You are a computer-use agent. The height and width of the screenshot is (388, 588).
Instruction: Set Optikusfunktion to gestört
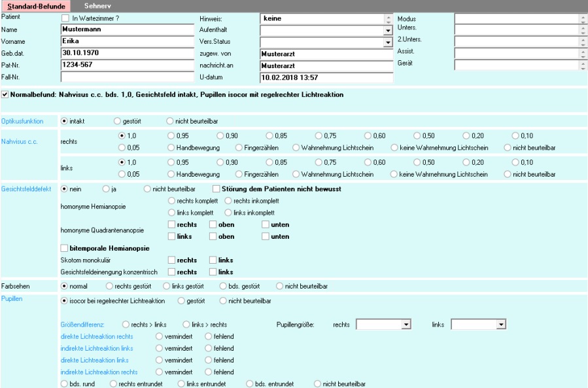[x=117, y=121]
